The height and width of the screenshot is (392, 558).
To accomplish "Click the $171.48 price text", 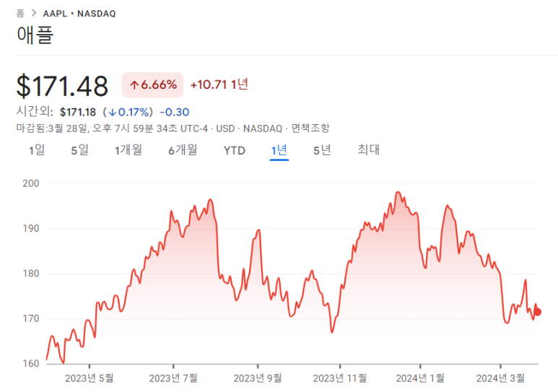I will tap(62, 86).
